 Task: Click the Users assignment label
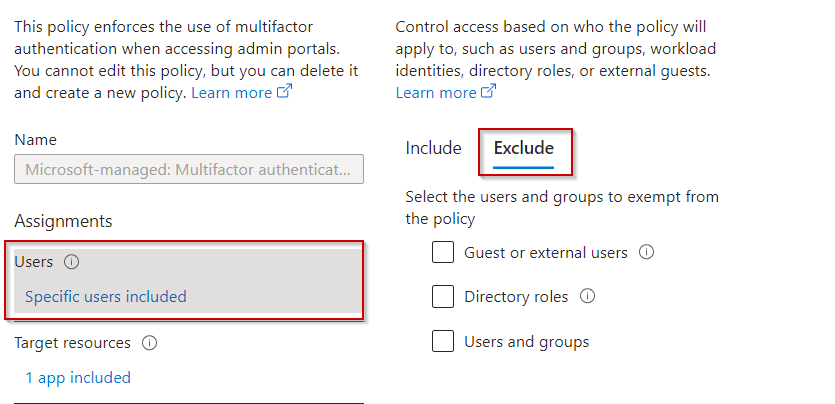click(34, 262)
